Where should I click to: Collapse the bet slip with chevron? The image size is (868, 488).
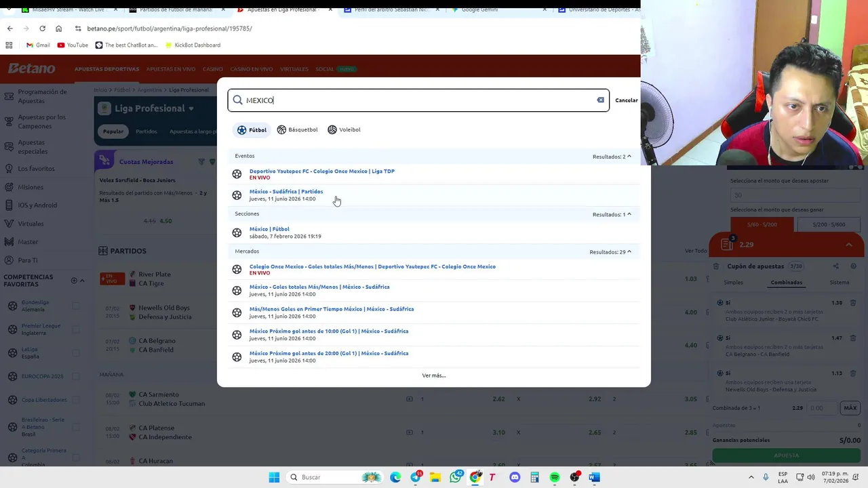coord(848,245)
